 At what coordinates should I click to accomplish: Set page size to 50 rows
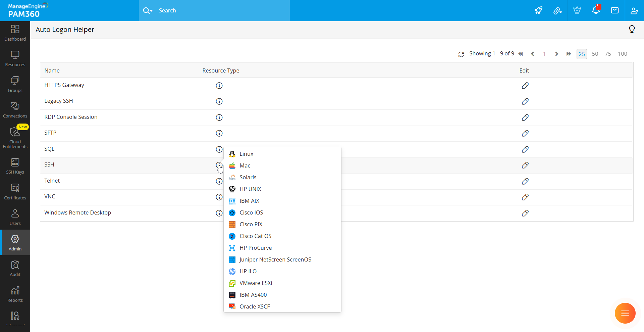coord(595,54)
